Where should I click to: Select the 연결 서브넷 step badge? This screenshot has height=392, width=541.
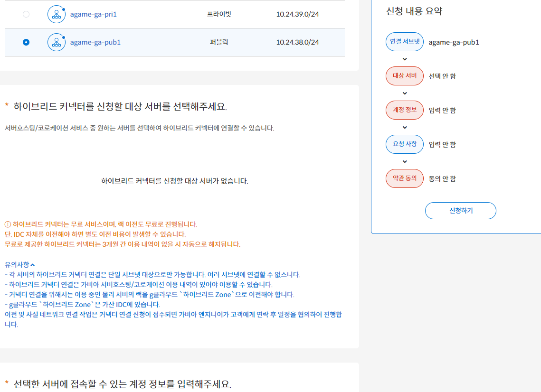click(x=404, y=42)
